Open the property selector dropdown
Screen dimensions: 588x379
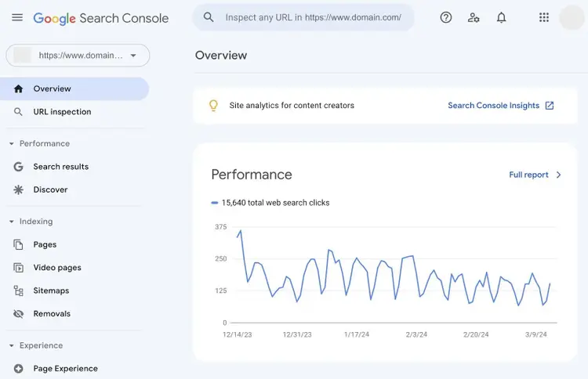tap(78, 56)
